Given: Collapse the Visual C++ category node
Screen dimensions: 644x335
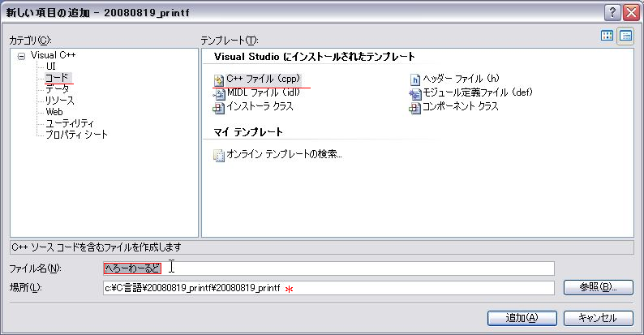Looking at the screenshot, I should tap(21, 56).
